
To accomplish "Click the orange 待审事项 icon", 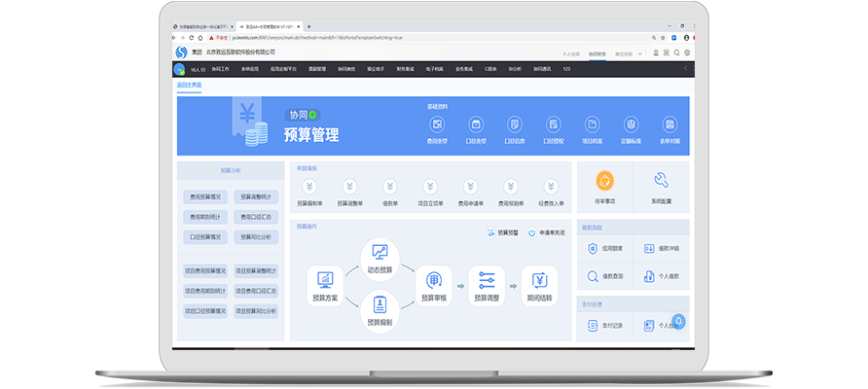I will 604,181.
